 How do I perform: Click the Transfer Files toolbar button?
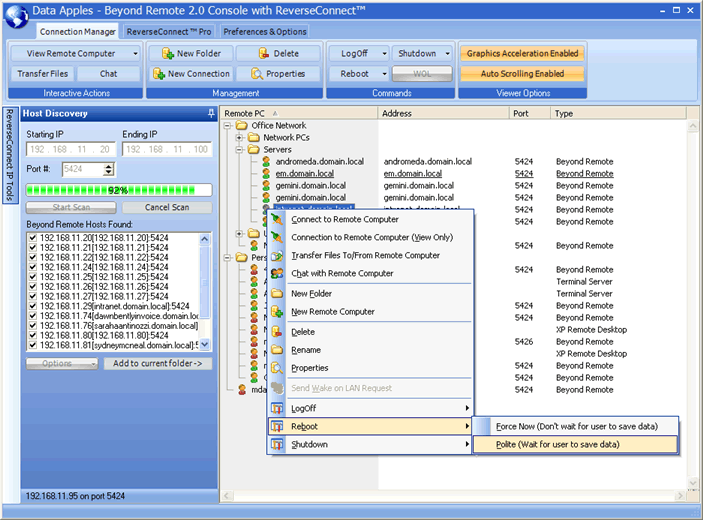43,74
